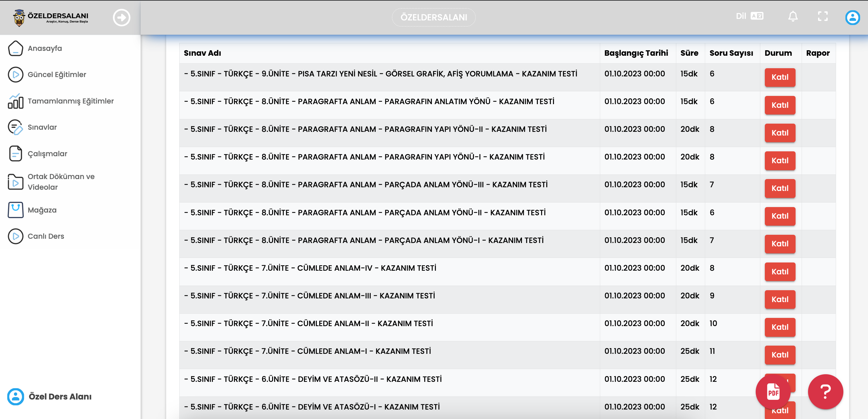Image resolution: width=868 pixels, height=419 pixels.
Task: Toggle fullscreen mode icon
Action: coord(823,16)
